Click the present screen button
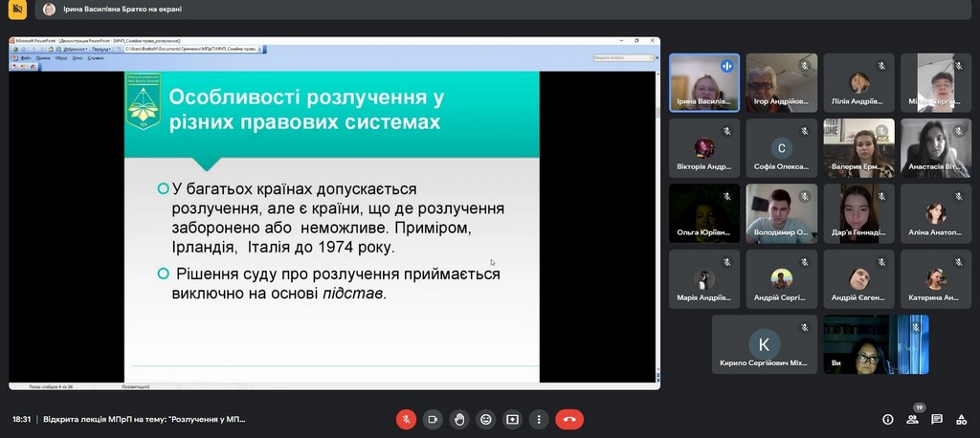 tap(513, 419)
